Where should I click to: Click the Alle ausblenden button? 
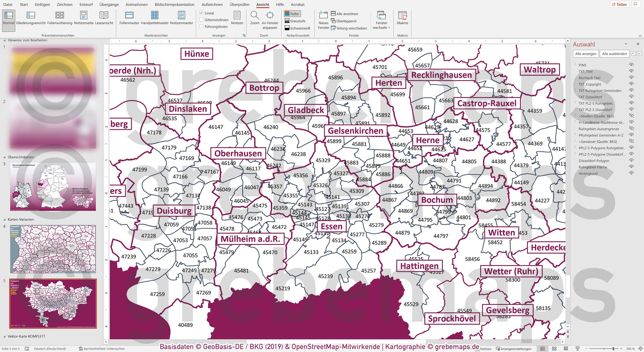pyautogui.click(x=614, y=54)
